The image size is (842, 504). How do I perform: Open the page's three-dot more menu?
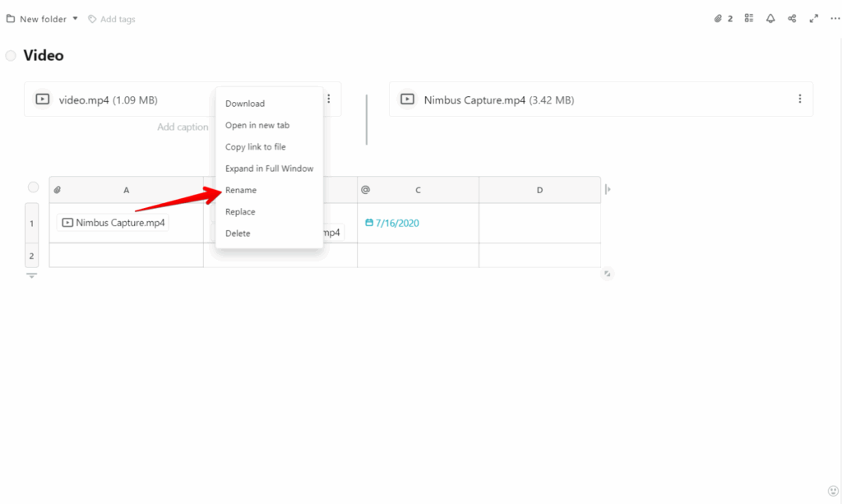click(x=835, y=19)
